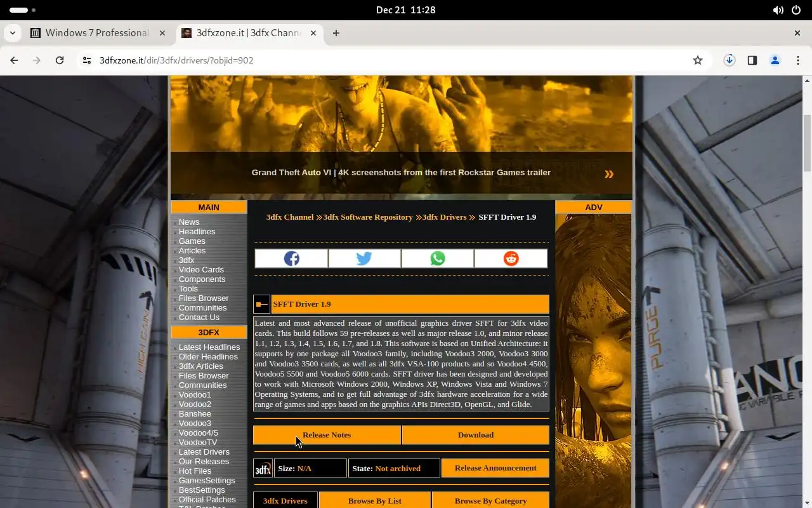Viewport: 812px width, 508px height.
Task: Share page via Facebook icon
Action: coord(292,258)
